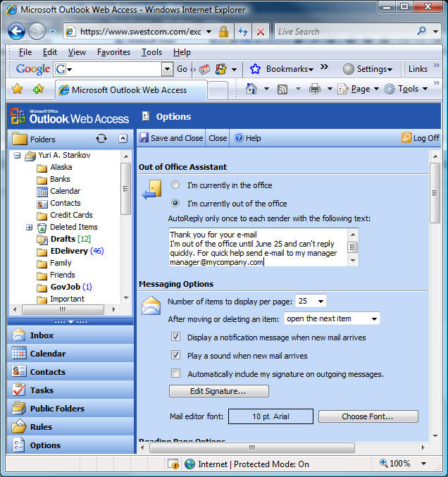Open the Tools menu in menu bar
Image resolution: width=448 pixels, height=477 pixels.
coord(151,52)
